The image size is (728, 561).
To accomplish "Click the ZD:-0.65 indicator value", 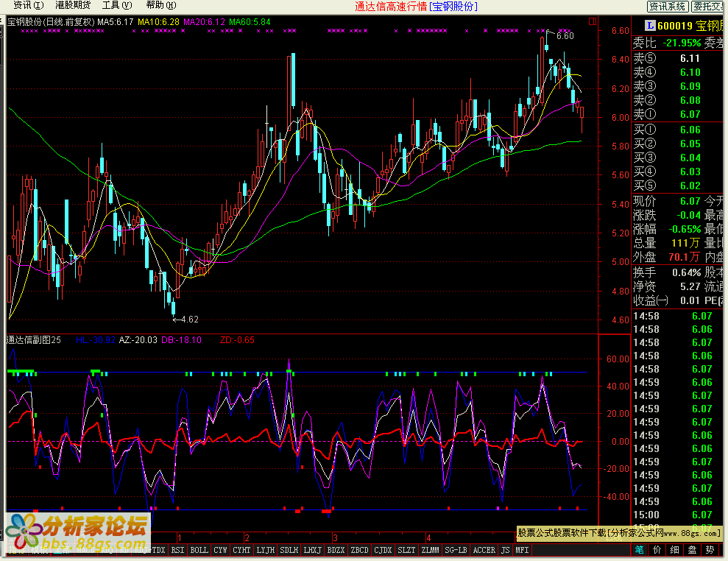I will (x=237, y=340).
